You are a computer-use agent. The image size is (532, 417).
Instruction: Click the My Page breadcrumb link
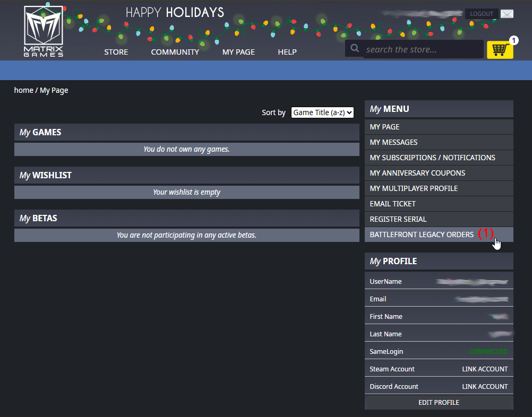(54, 91)
